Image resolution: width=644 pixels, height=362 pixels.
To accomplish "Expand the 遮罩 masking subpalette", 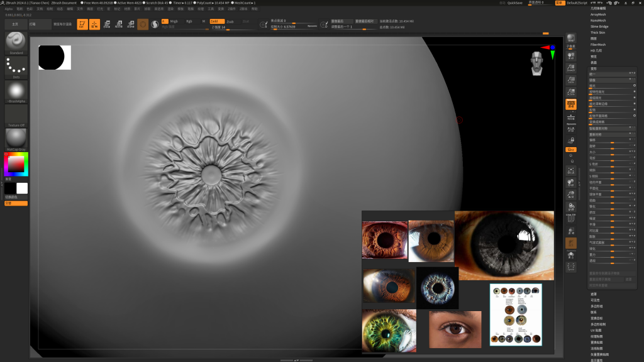I will pos(594,294).
